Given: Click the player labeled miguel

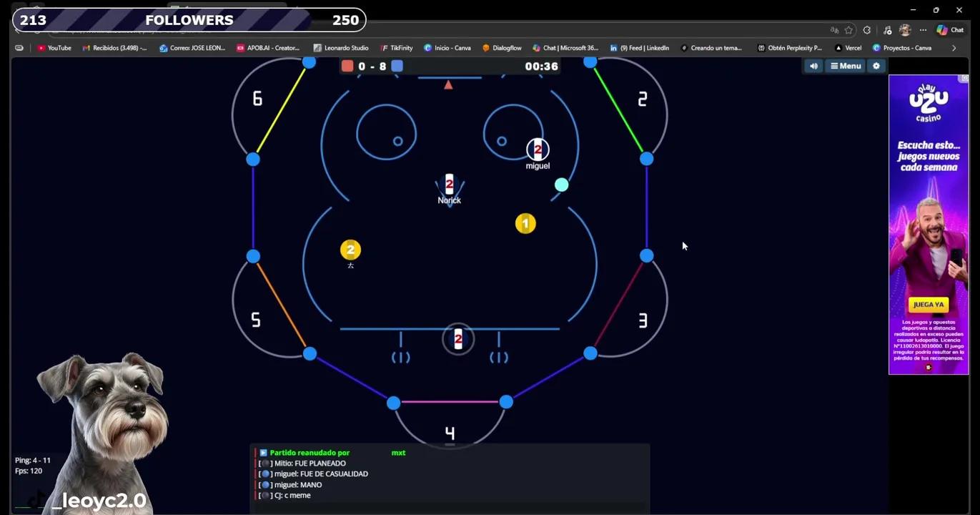Looking at the screenshot, I should (x=538, y=149).
